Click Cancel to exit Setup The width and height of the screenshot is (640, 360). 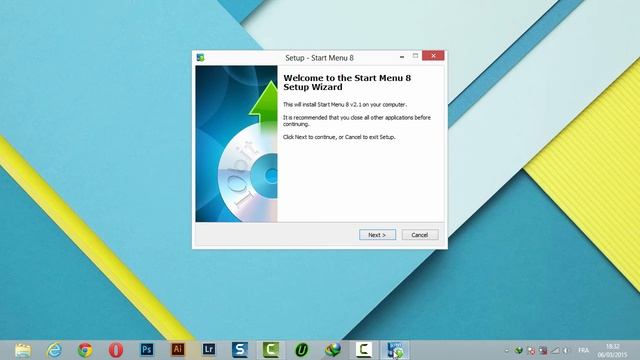420,235
